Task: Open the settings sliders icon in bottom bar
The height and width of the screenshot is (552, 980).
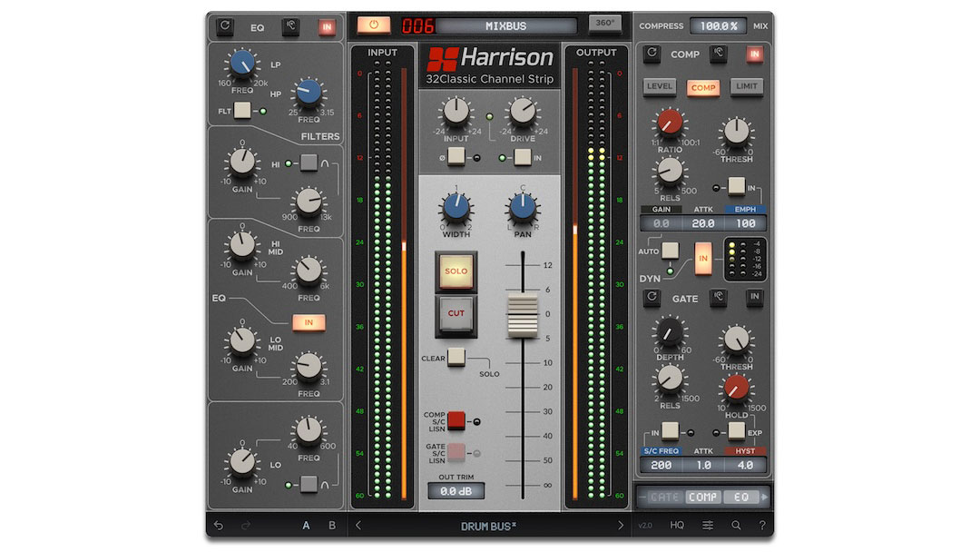Action: [708, 525]
